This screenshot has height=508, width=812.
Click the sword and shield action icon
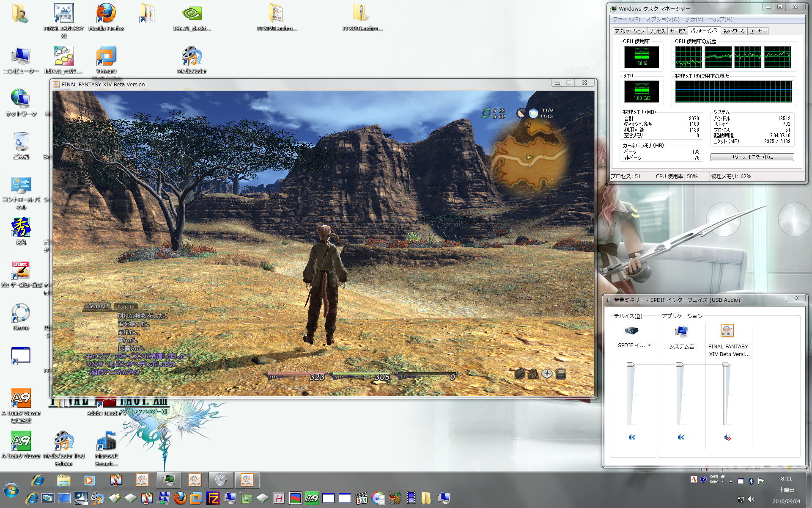click(x=520, y=374)
